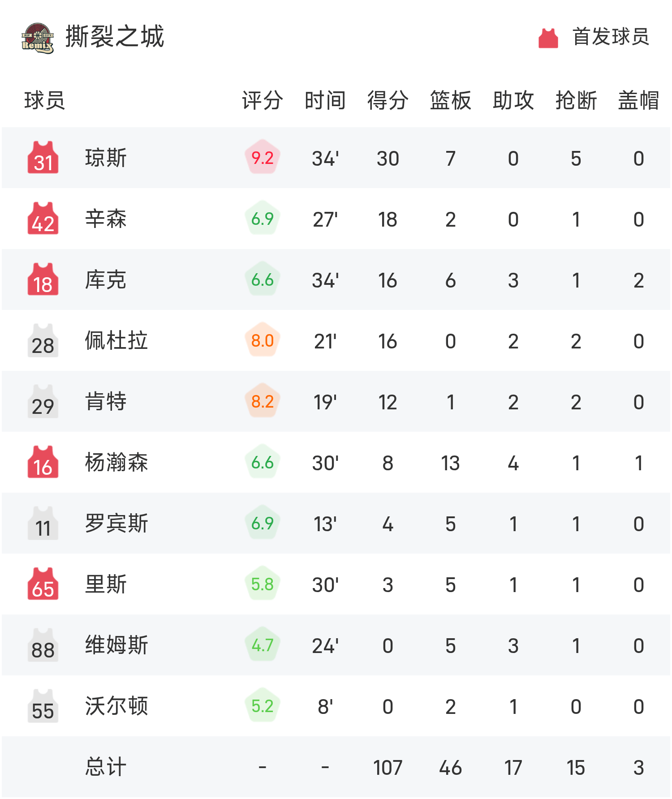Click the red starter jersey legend icon
672x799 pixels.
click(x=548, y=38)
